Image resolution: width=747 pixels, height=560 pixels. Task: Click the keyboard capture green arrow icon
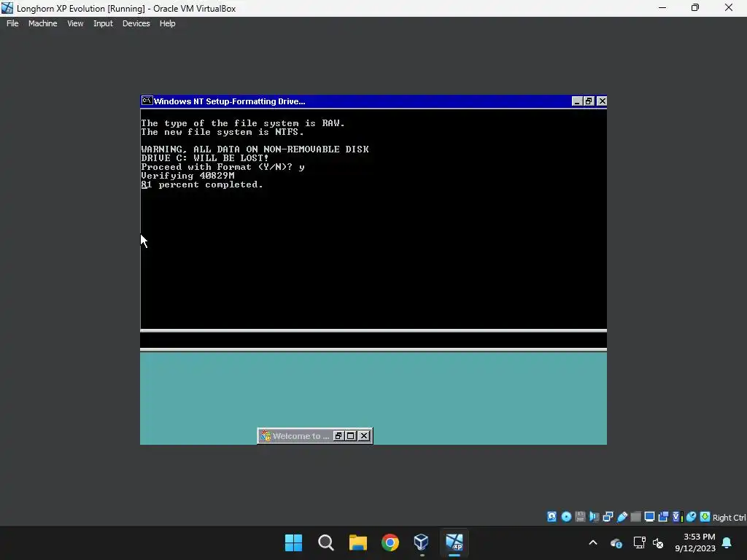pyautogui.click(x=705, y=517)
